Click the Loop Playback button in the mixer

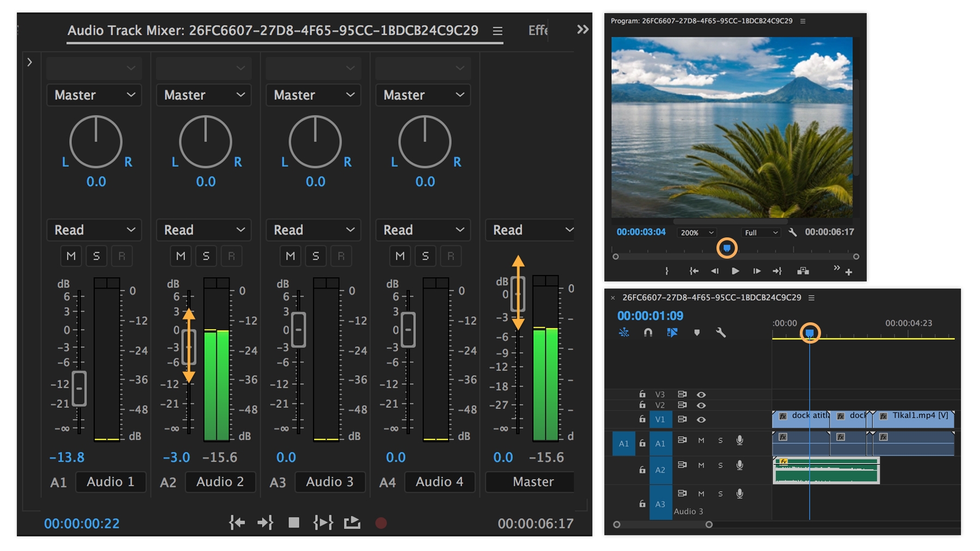pyautogui.click(x=352, y=523)
